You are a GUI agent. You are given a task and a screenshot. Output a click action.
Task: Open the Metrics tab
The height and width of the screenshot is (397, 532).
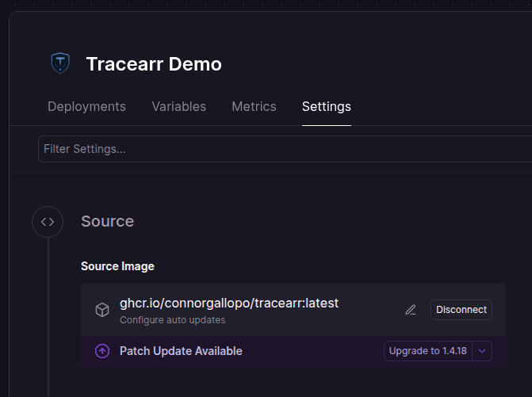point(254,106)
